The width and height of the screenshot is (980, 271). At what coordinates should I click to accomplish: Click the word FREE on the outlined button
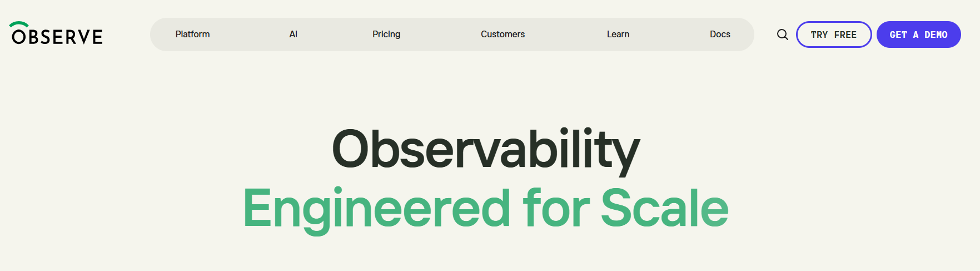(x=845, y=35)
